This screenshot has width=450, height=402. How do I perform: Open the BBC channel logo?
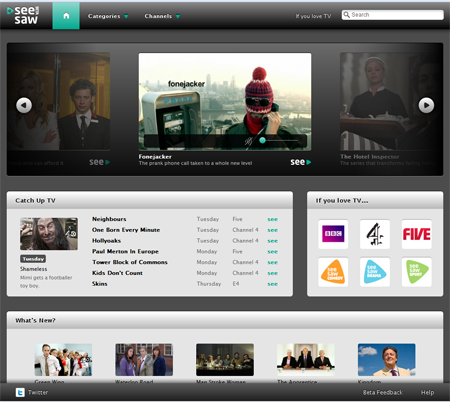333,234
